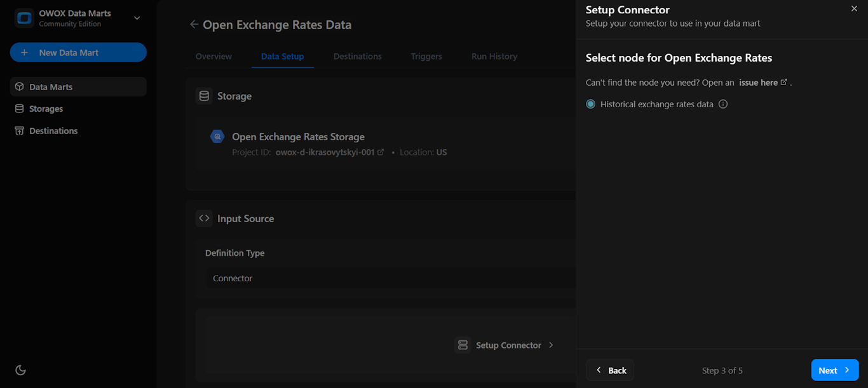Click the Storages database icon in sidebar
The width and height of the screenshot is (868, 388).
pos(20,109)
